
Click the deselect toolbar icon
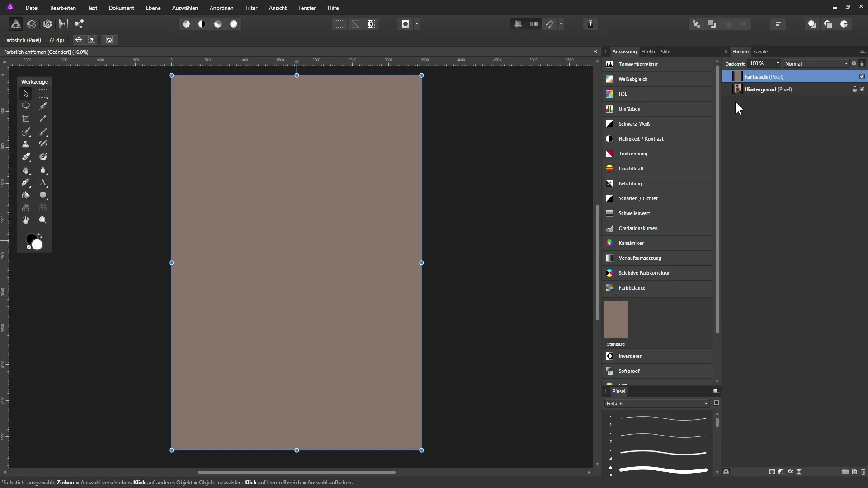(x=355, y=24)
